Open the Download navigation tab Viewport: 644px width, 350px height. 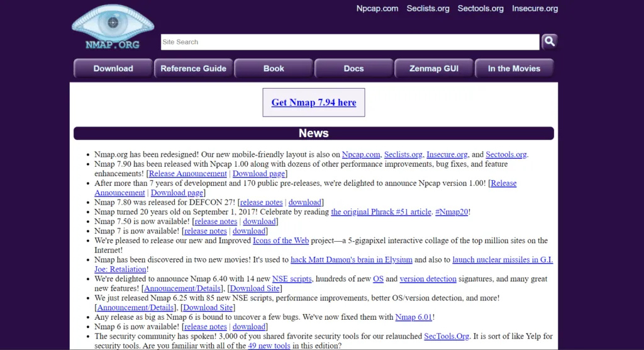(113, 69)
